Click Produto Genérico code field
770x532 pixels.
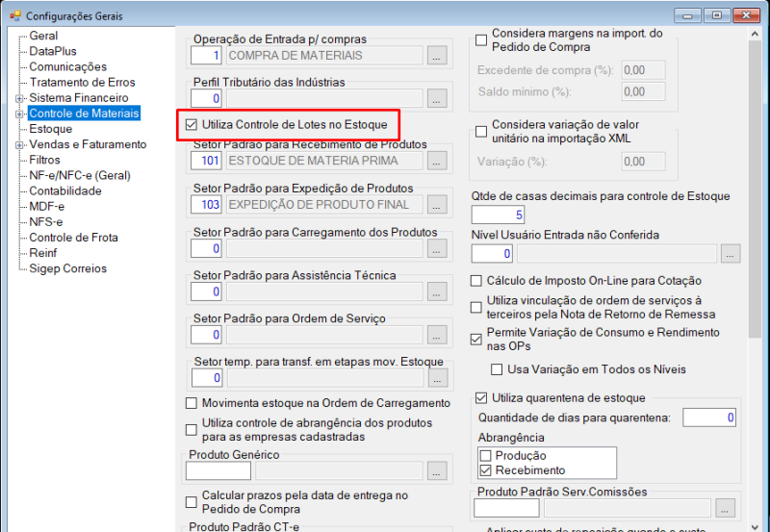pyautogui.click(x=218, y=470)
